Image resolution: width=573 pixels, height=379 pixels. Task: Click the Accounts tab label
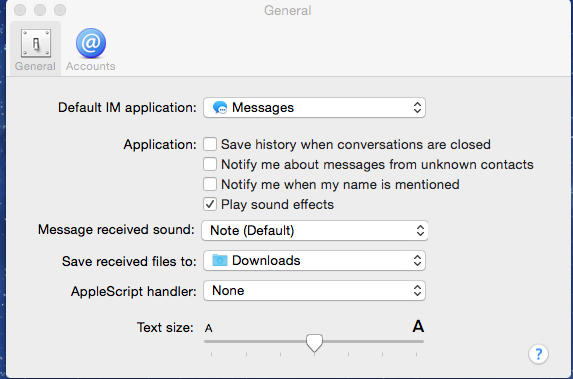point(91,66)
